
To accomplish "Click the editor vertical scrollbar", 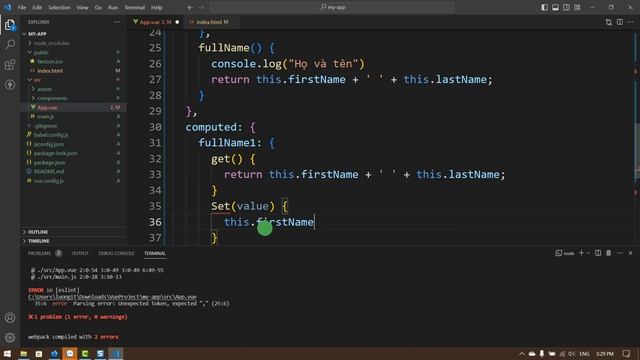I will click(x=637, y=151).
